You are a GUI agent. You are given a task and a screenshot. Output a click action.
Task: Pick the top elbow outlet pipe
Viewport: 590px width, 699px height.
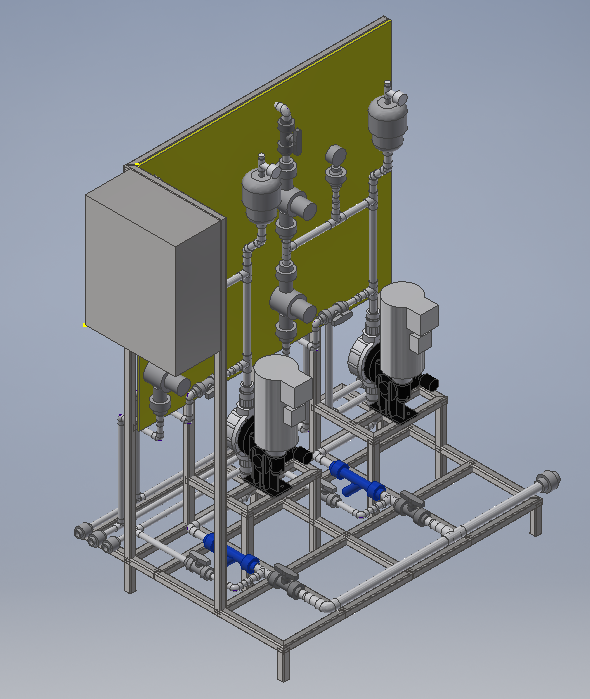click(283, 109)
